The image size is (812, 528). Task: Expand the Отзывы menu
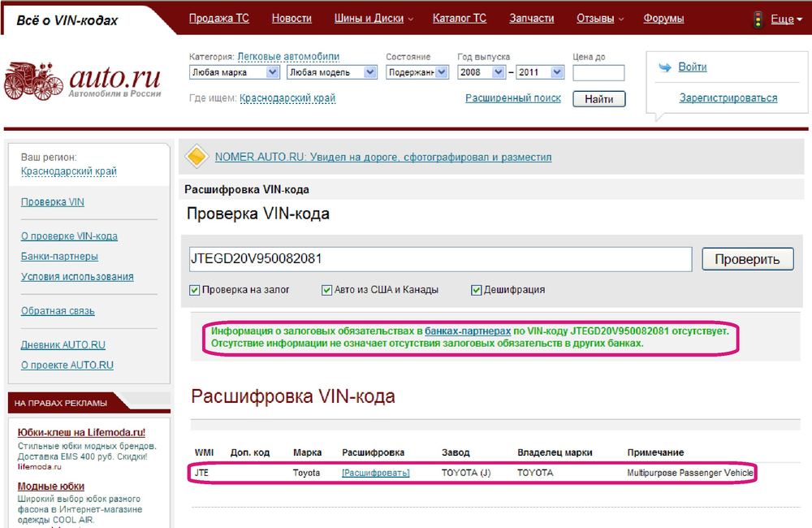[600, 18]
